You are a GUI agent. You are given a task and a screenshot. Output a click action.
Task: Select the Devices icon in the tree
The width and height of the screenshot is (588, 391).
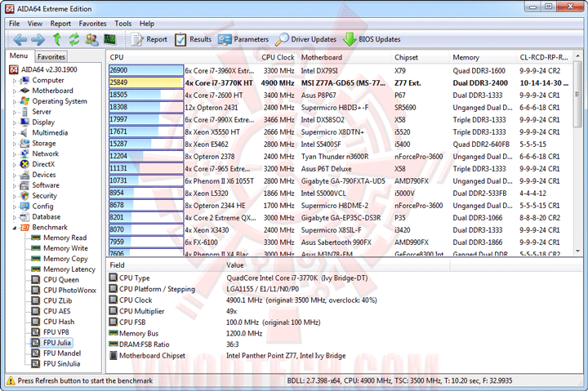24,175
